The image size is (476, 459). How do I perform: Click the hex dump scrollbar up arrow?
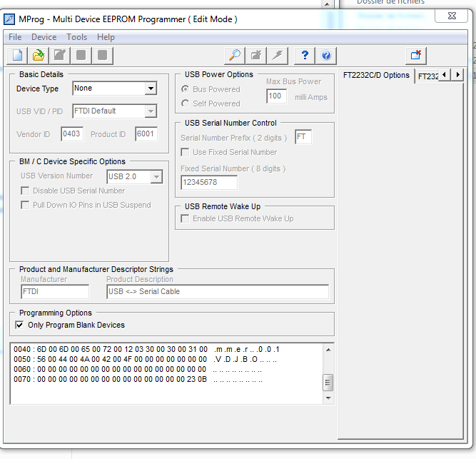click(x=328, y=350)
